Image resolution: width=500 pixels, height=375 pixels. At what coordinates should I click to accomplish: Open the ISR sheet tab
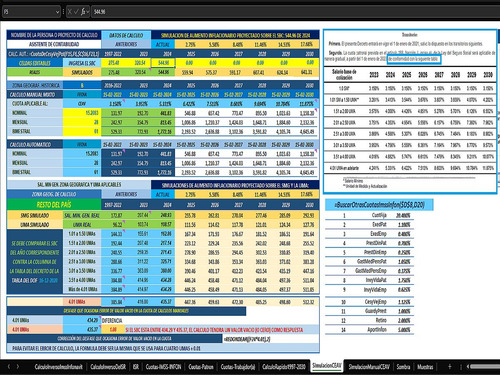[x=136, y=367]
